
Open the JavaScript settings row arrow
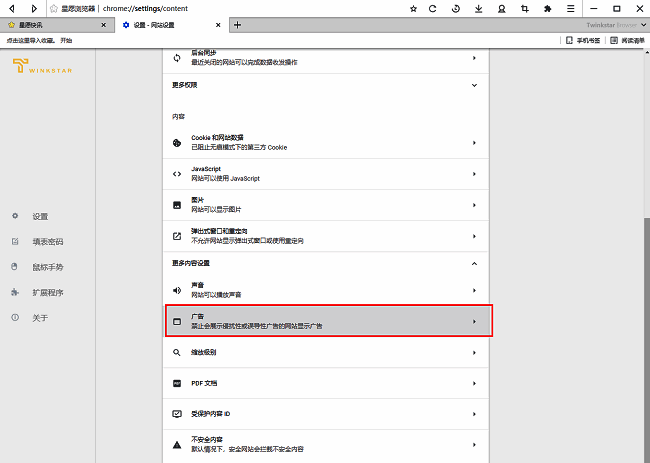[473, 174]
